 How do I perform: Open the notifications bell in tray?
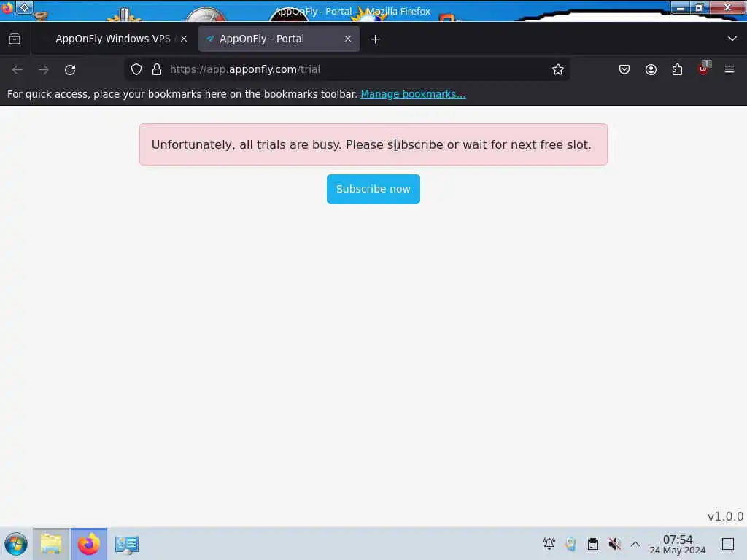tap(549, 544)
